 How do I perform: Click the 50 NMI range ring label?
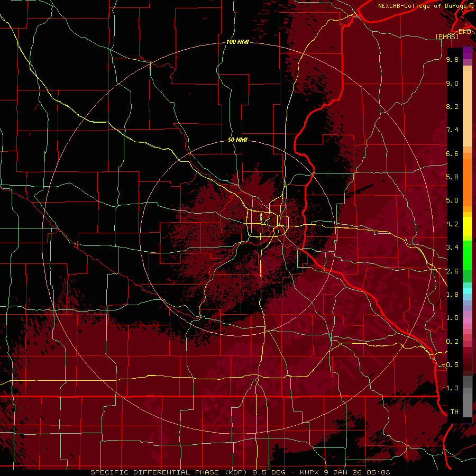pyautogui.click(x=237, y=140)
